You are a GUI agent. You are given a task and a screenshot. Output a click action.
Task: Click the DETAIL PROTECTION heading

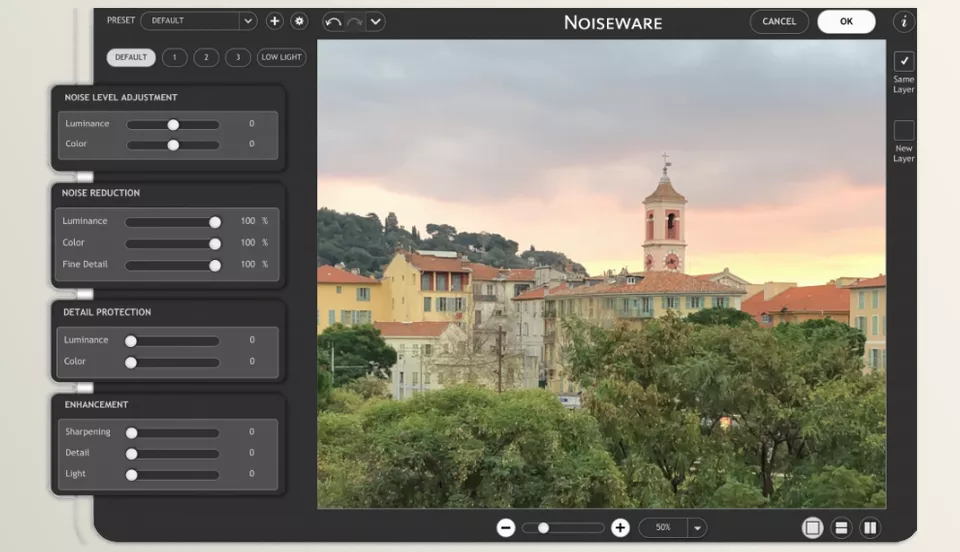point(107,312)
